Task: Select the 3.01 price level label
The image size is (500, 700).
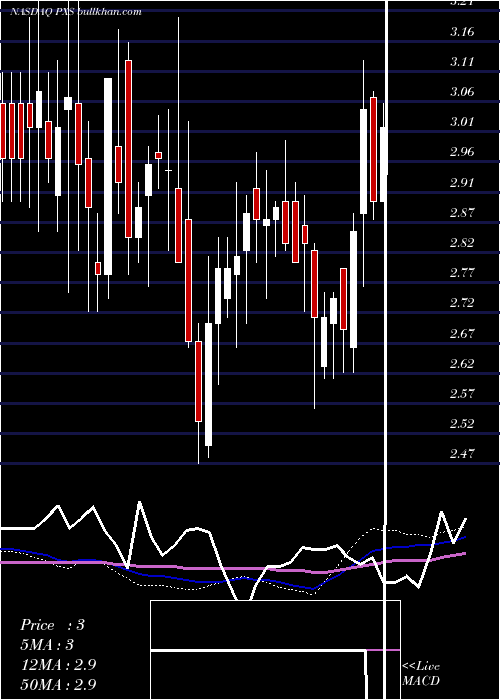Action: tap(462, 122)
